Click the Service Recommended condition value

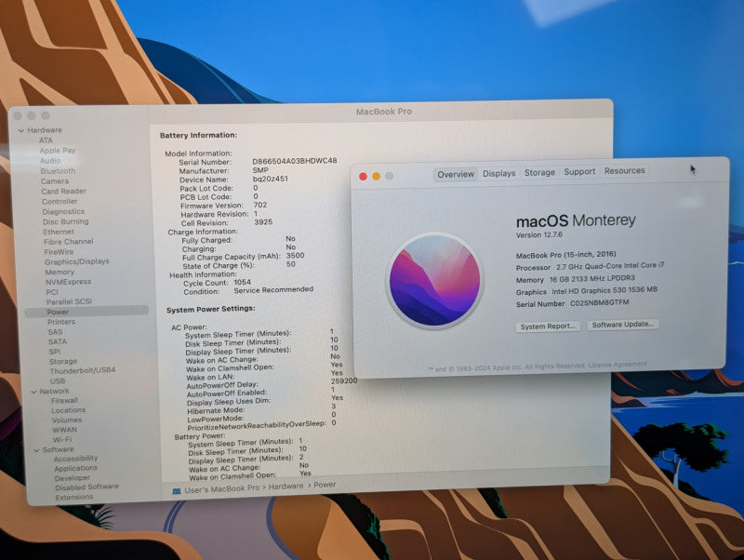click(273, 289)
